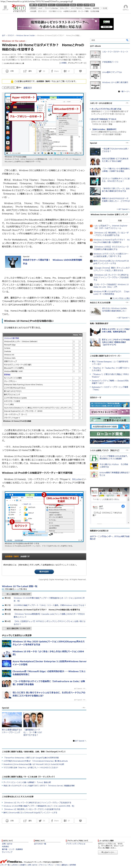Screen dimensions: 131x868
Task: Click the magnifier icon in the search box
Action: pos(127,40)
